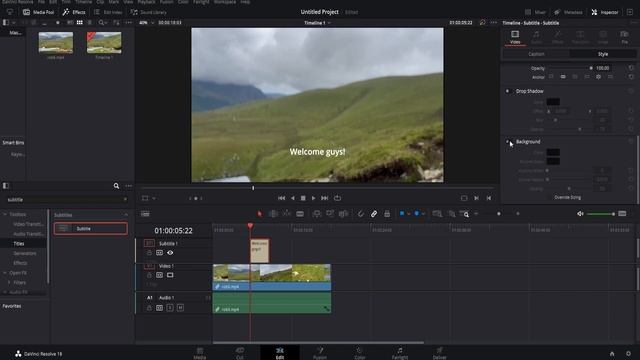Switch to the Style tab in Inspector
Screen dimensions: 640x360
tap(603, 54)
